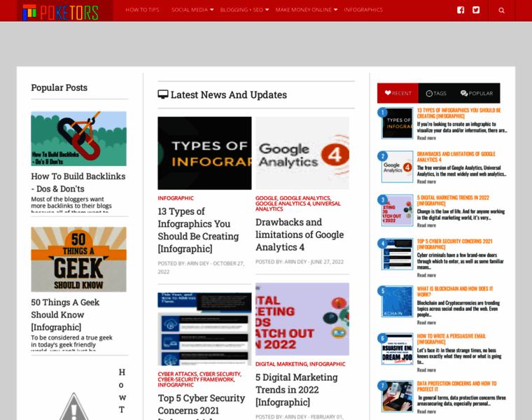
Task: Open the 50 Things A Geek thumbnail
Action: click(78, 259)
